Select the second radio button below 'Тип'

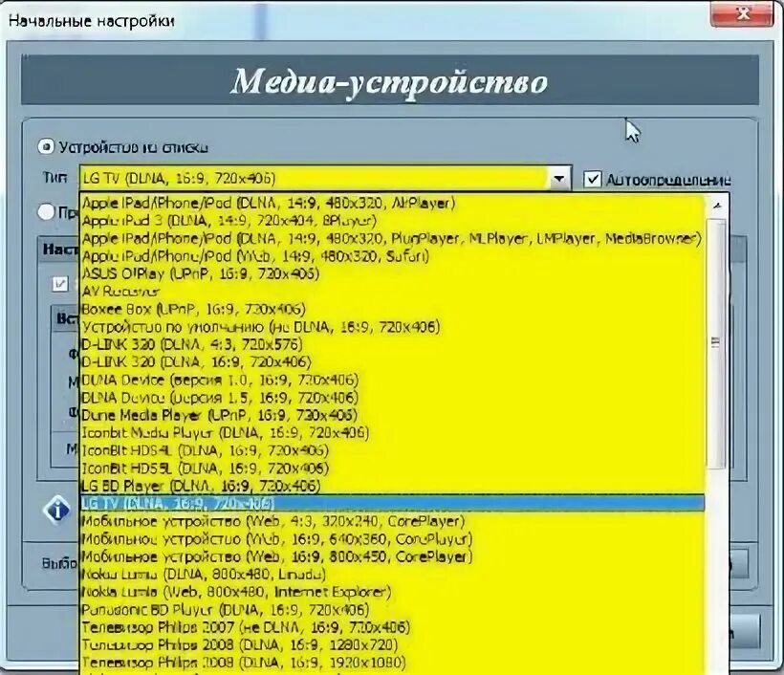pyautogui.click(x=46, y=212)
